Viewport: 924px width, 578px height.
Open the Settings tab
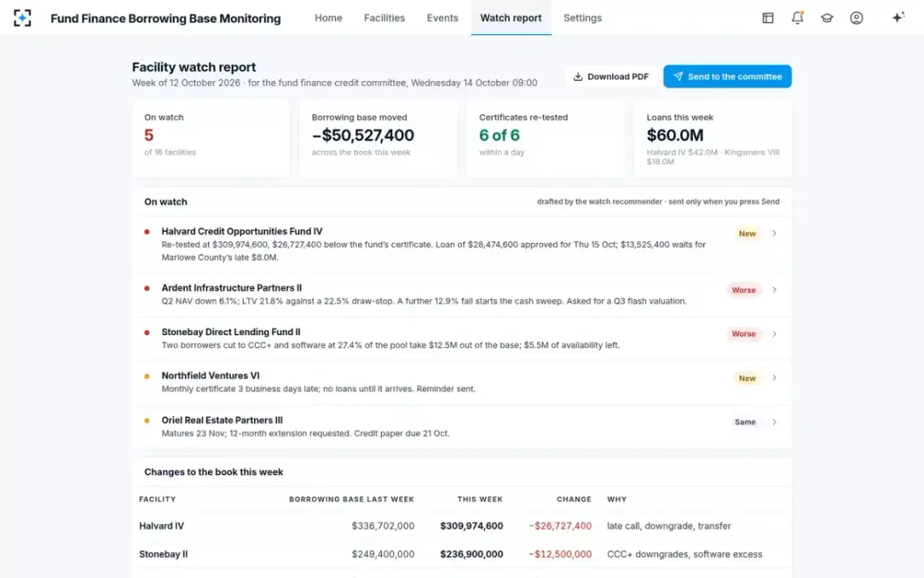582,18
